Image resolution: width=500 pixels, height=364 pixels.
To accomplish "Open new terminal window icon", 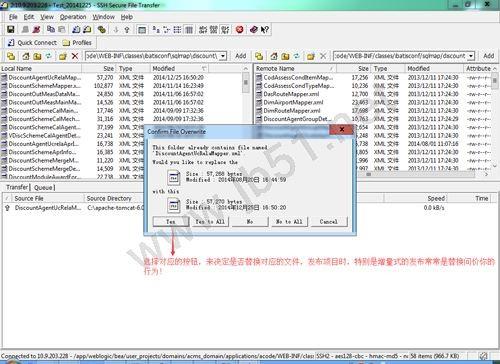I will pos(76,29).
